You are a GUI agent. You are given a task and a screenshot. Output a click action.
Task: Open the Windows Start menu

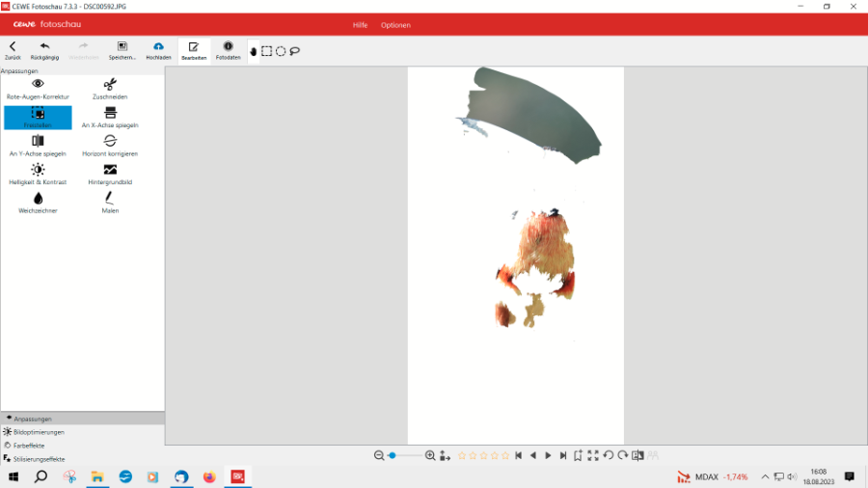14,476
